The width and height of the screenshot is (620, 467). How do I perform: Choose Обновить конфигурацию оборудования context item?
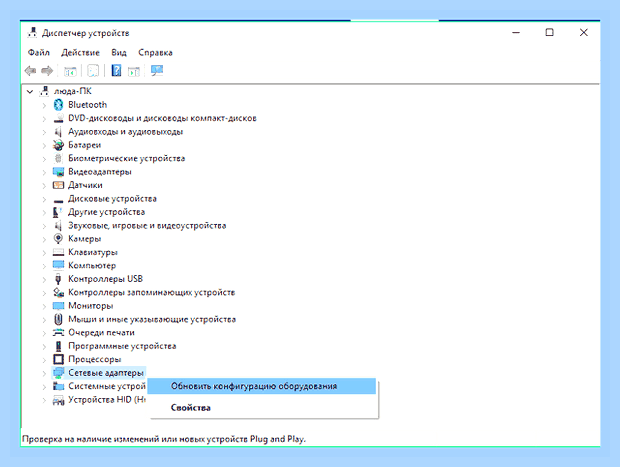[262, 386]
